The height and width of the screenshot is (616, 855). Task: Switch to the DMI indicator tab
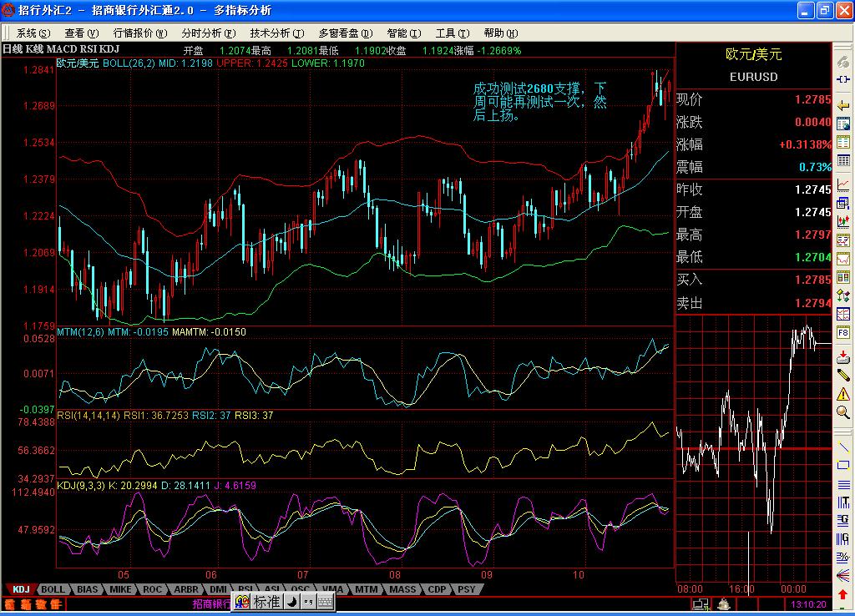[x=218, y=589]
